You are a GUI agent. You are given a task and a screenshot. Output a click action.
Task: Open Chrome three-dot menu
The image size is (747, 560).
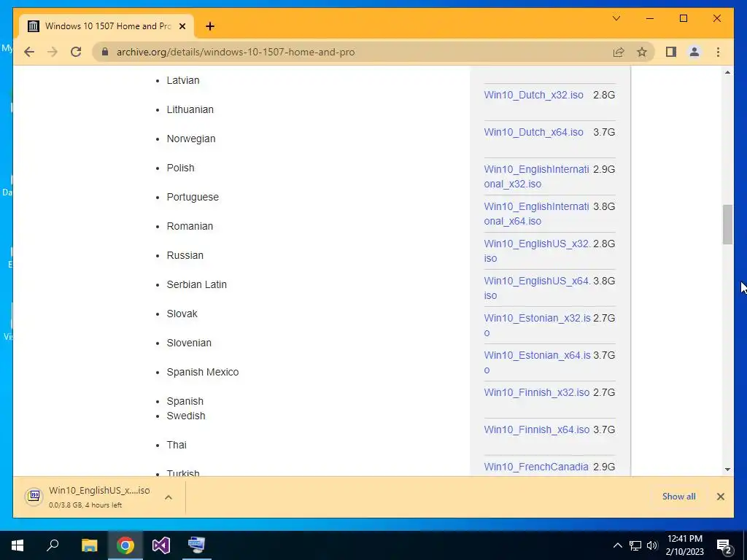(x=718, y=52)
